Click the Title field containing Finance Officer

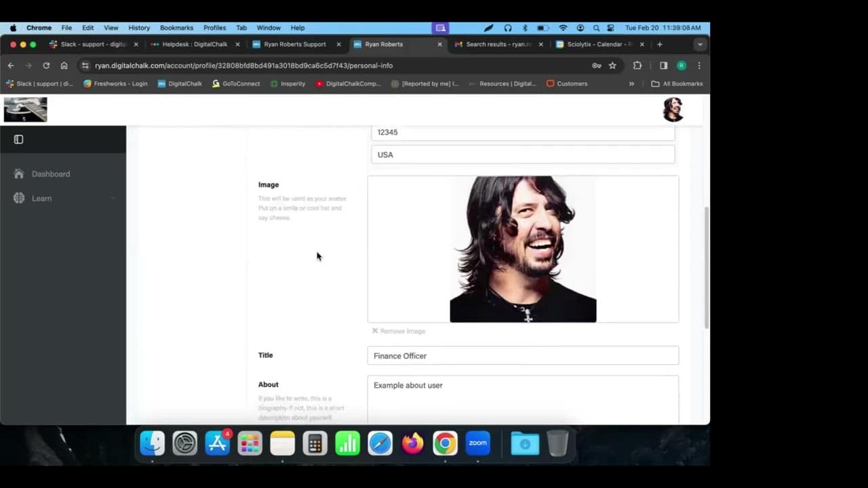[523, 356]
